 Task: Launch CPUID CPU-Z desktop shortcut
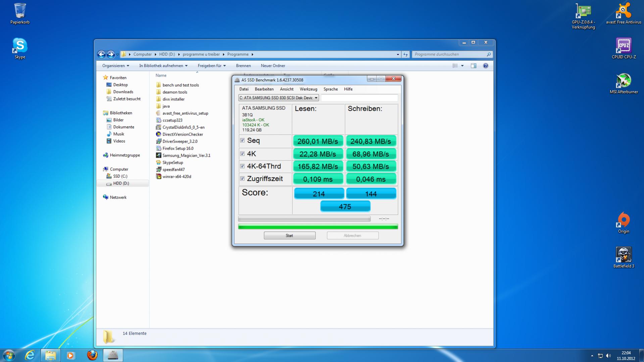(624, 48)
